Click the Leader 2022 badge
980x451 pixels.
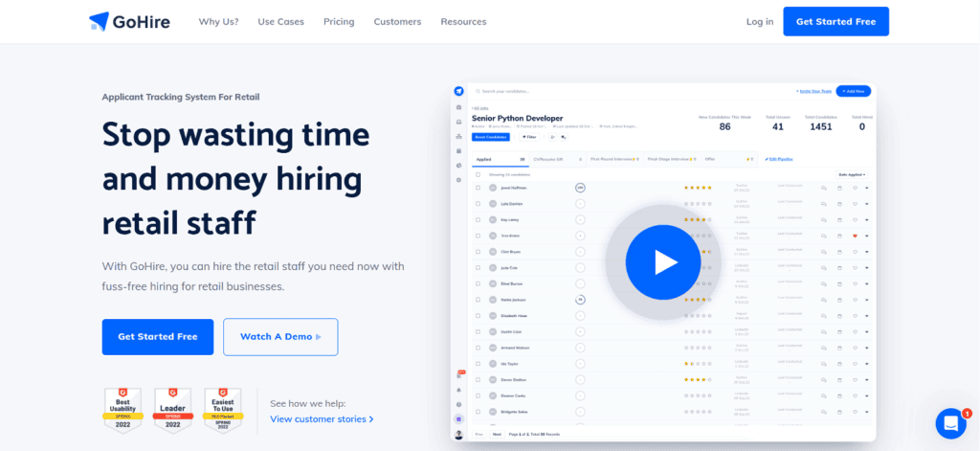[x=172, y=410]
